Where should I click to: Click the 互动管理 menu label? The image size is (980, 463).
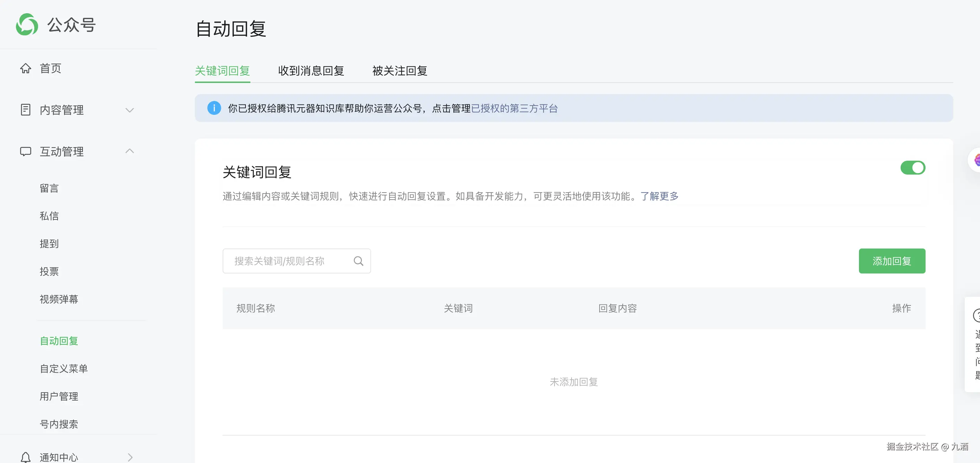coord(62,152)
